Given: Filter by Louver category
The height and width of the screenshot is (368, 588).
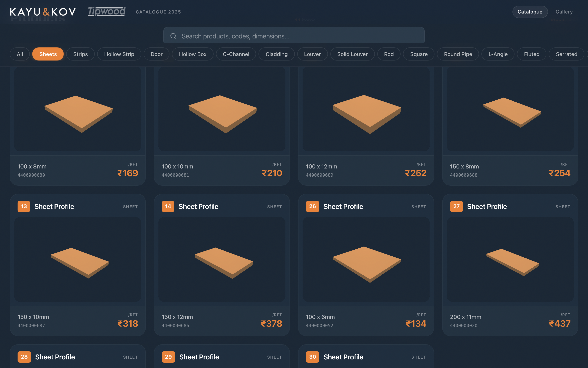Looking at the screenshot, I should (312, 54).
